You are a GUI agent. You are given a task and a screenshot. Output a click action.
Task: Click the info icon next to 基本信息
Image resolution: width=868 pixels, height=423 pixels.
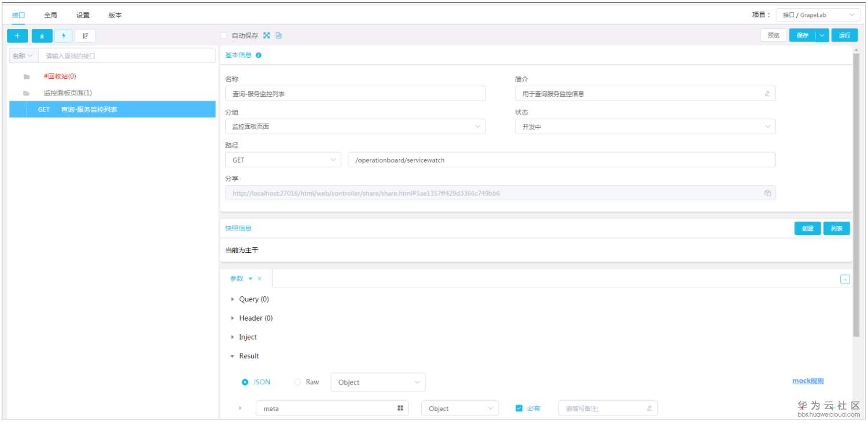pyautogui.click(x=258, y=56)
